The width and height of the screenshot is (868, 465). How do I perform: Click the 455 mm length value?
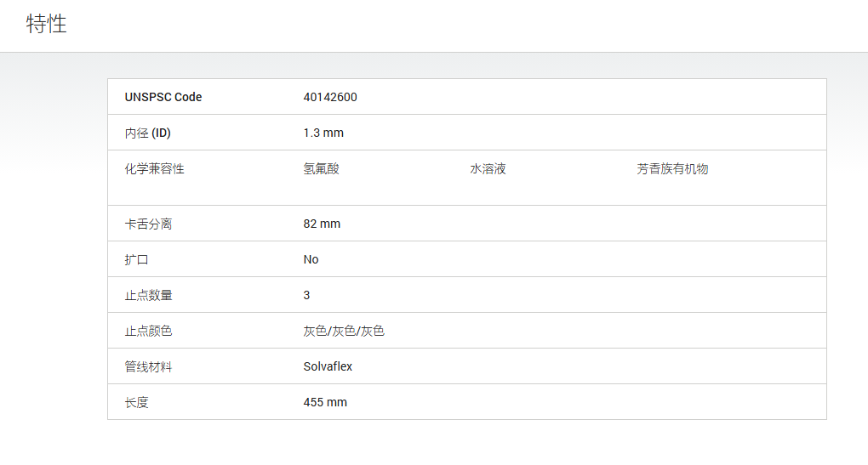pos(325,403)
